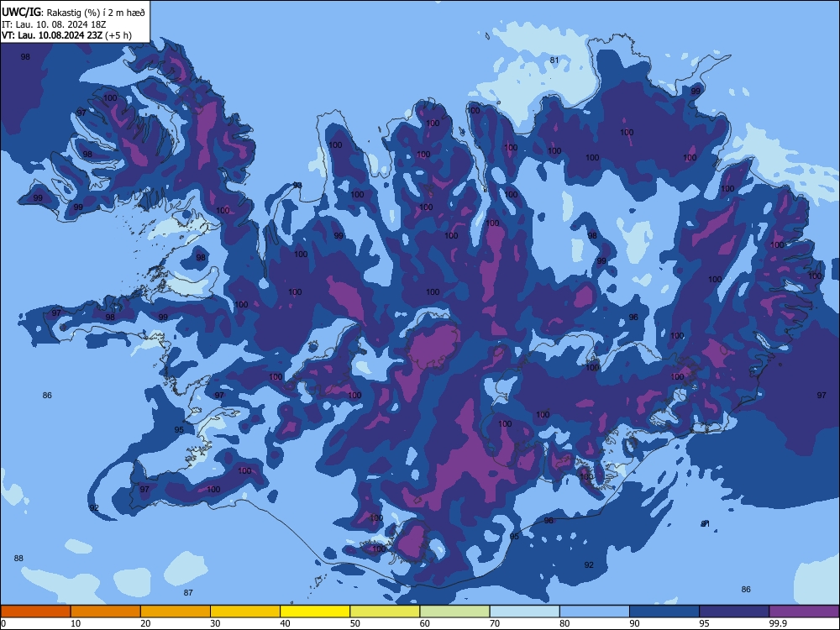Pick the purple above-99.9 legend swatch
840x630 pixels.
(804, 612)
